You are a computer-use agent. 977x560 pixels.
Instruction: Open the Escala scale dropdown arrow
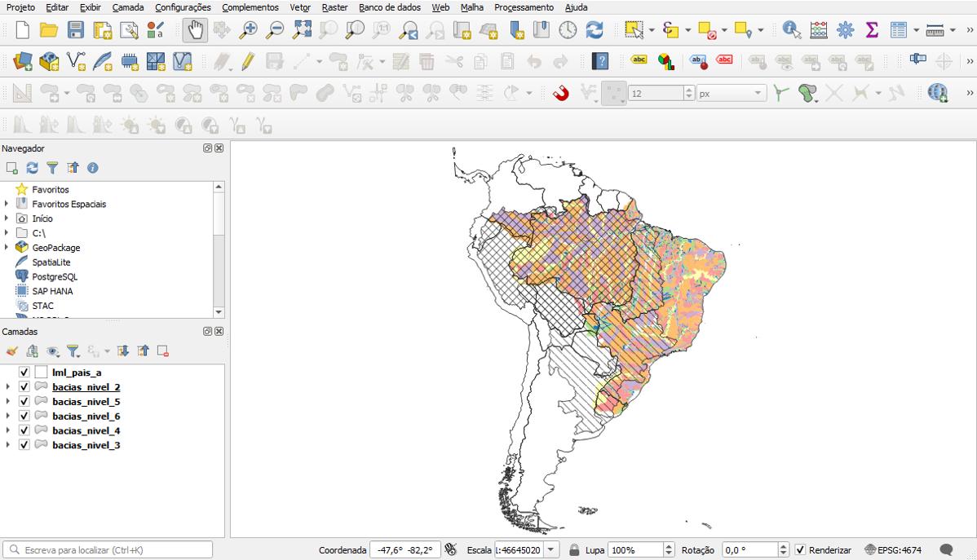click(550, 550)
